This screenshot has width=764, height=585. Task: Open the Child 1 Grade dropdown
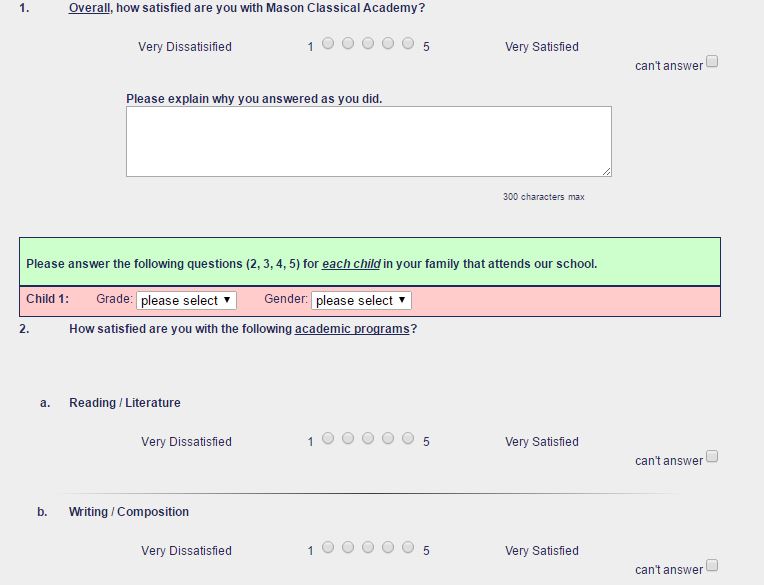click(x=186, y=300)
